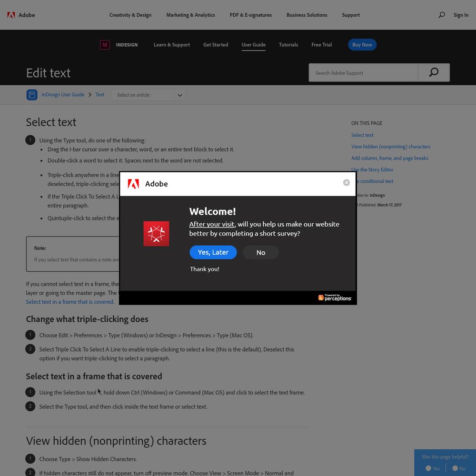476x476 pixels.
Task: Jump to Select text section link
Action: pyautogui.click(x=362, y=135)
